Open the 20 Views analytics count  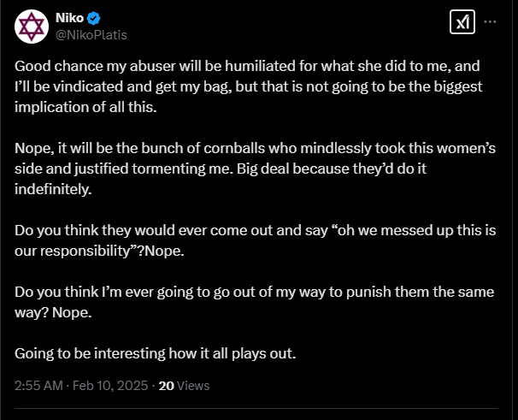tap(184, 386)
